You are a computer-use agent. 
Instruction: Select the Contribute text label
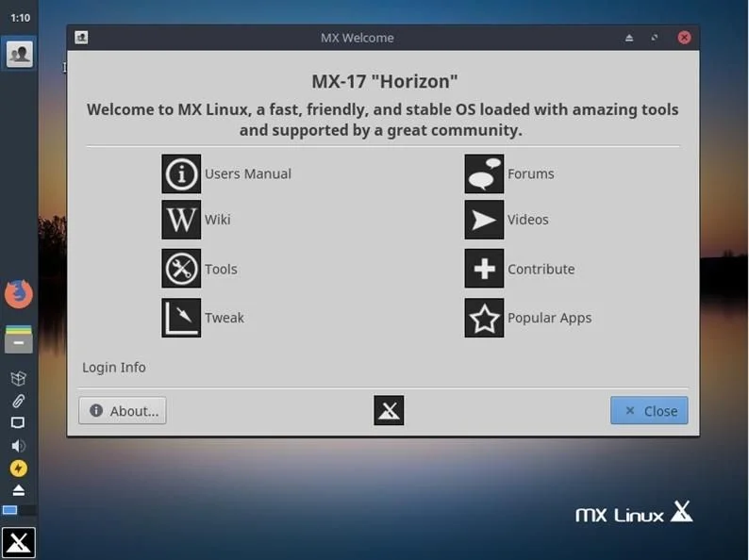tap(541, 270)
